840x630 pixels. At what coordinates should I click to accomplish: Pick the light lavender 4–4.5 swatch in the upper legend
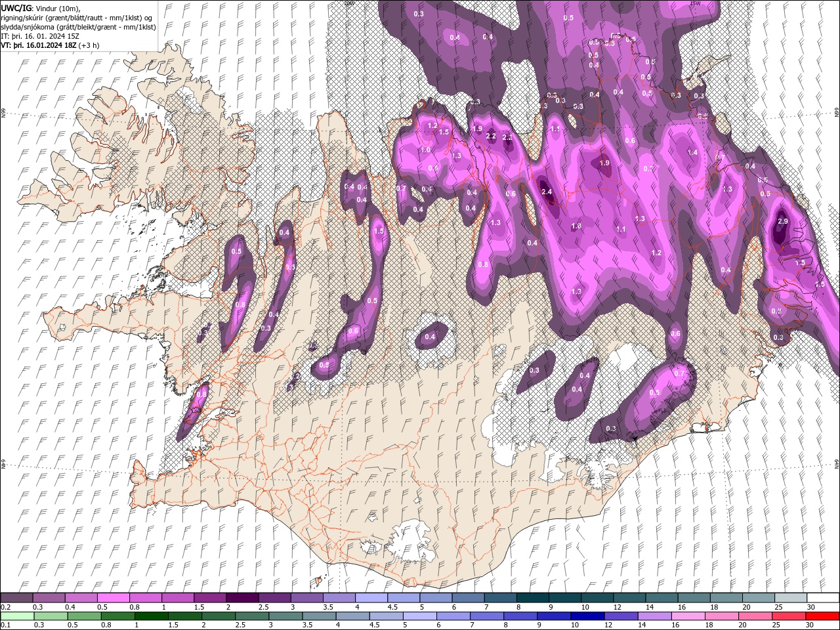tap(371, 598)
